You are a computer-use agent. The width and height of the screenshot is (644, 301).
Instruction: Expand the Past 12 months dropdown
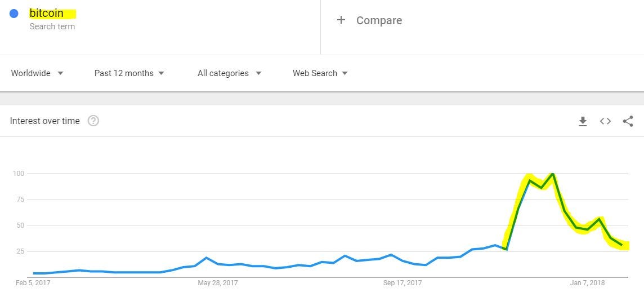[129, 73]
